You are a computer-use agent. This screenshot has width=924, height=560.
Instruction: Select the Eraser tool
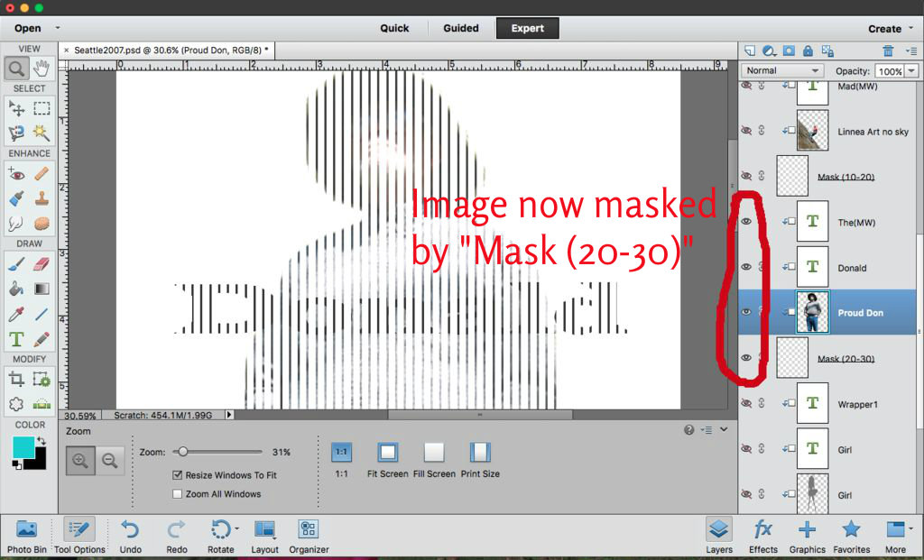[x=42, y=264]
